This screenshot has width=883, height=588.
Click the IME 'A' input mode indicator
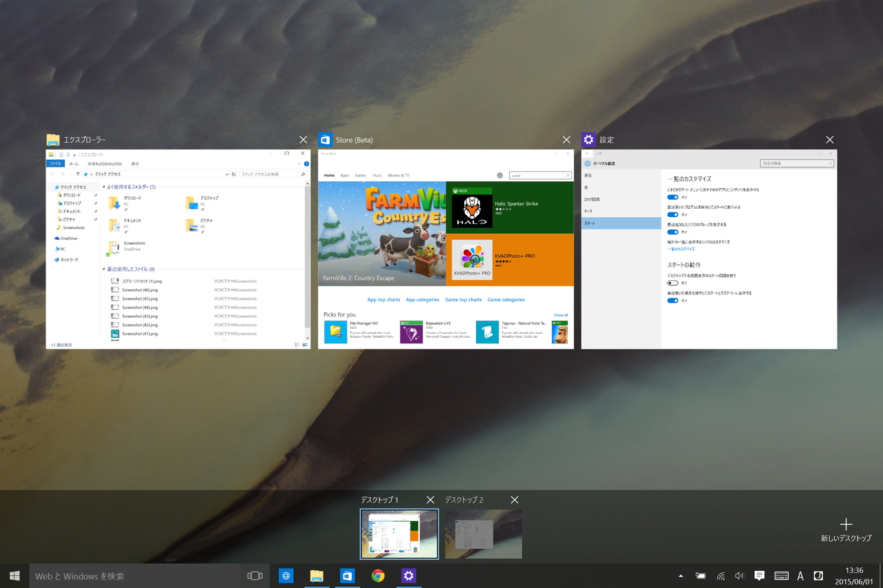800,576
